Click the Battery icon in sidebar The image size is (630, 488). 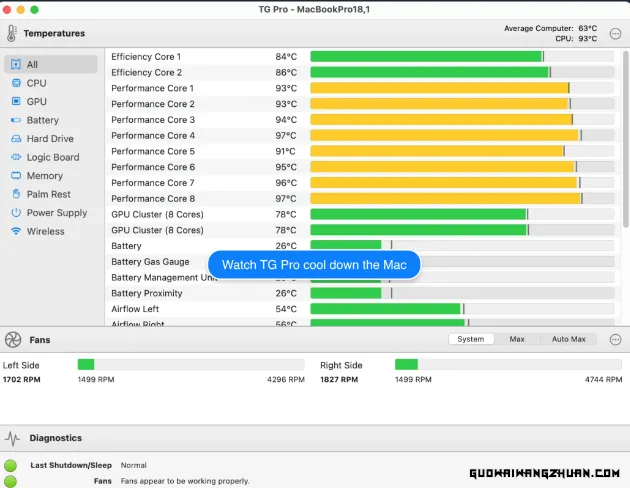tap(16, 120)
